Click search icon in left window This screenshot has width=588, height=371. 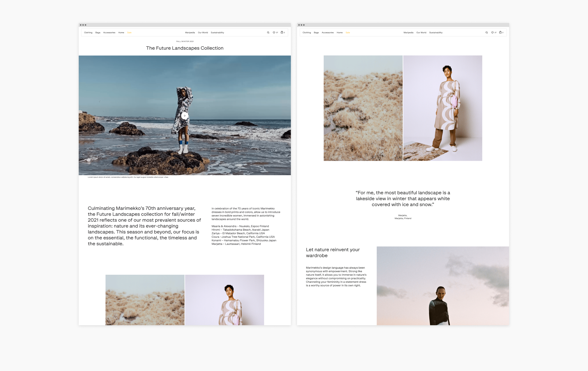268,33
